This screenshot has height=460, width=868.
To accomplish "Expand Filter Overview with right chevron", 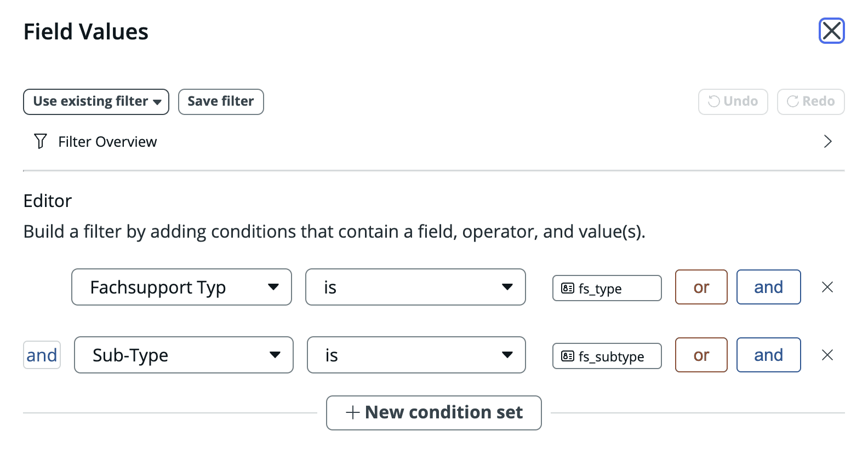I will point(827,141).
